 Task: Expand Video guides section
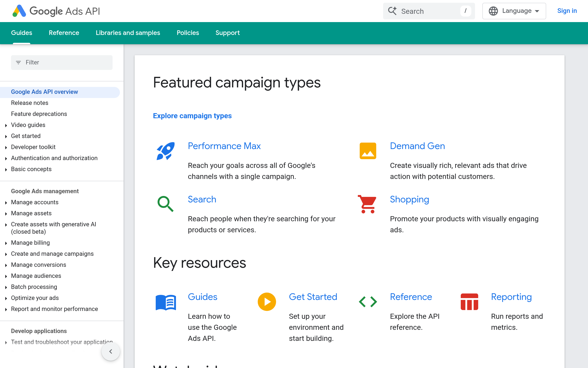tap(6, 125)
